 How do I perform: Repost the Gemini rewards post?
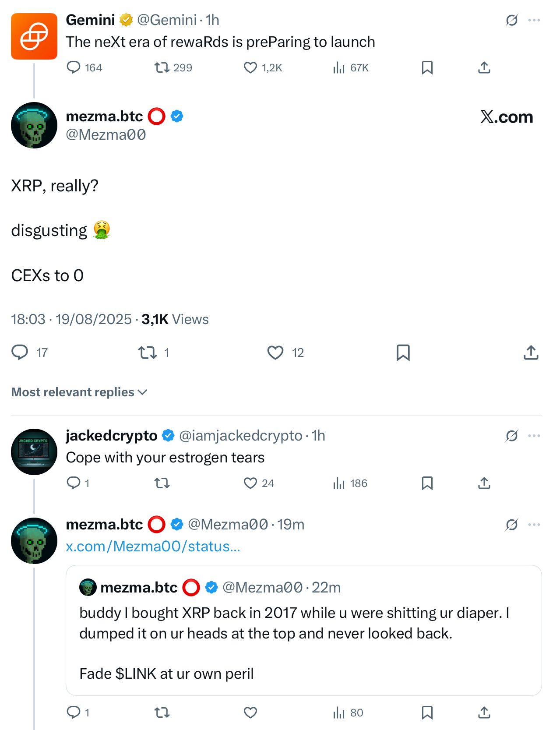(x=162, y=68)
